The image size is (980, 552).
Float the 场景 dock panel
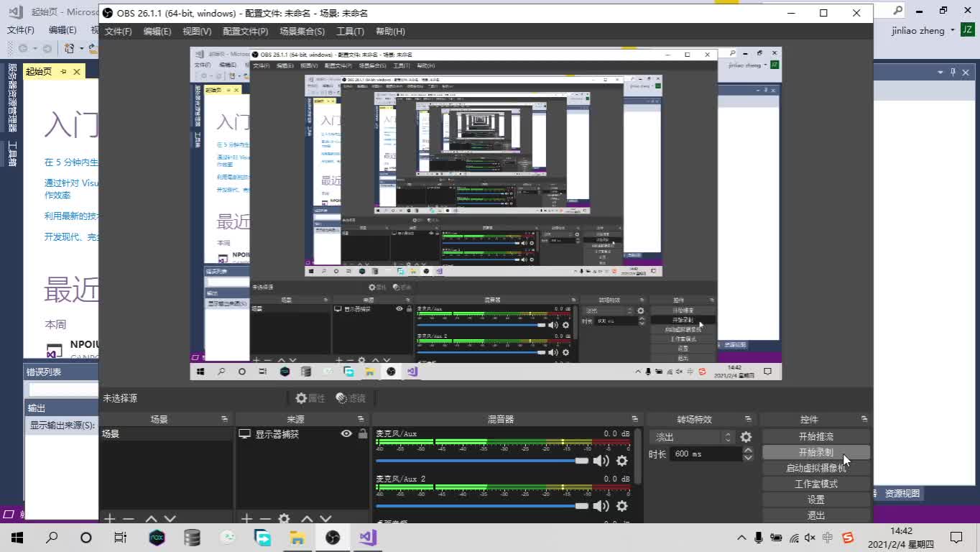[x=225, y=419]
